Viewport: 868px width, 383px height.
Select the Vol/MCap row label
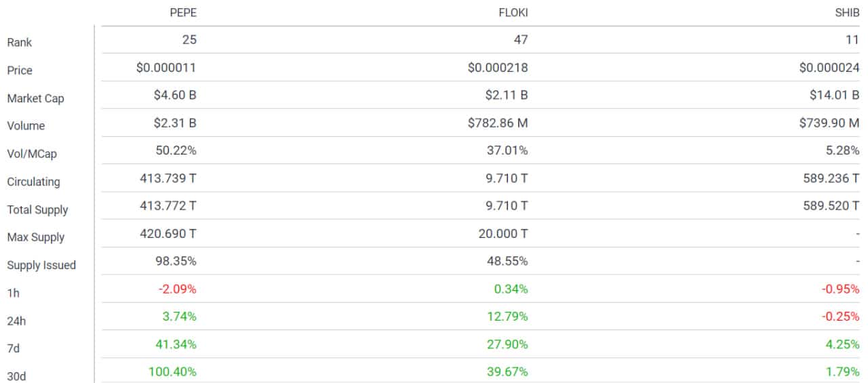click(x=32, y=154)
